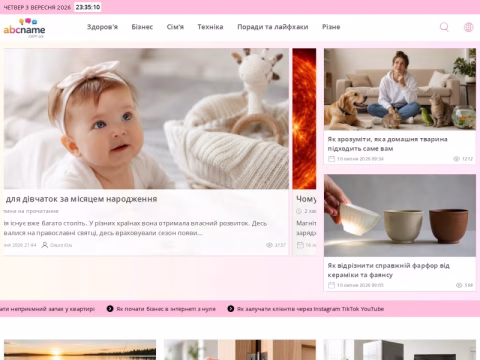Click the eye icon next to 1212

456,159
